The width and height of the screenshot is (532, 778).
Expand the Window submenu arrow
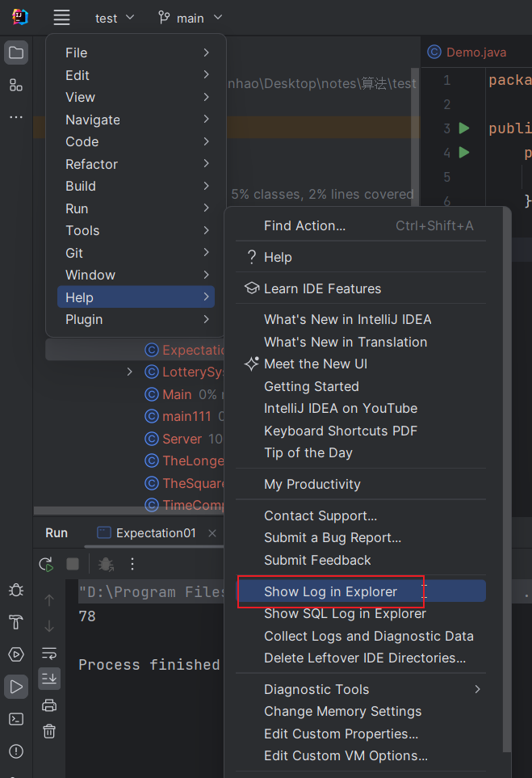[x=206, y=275]
